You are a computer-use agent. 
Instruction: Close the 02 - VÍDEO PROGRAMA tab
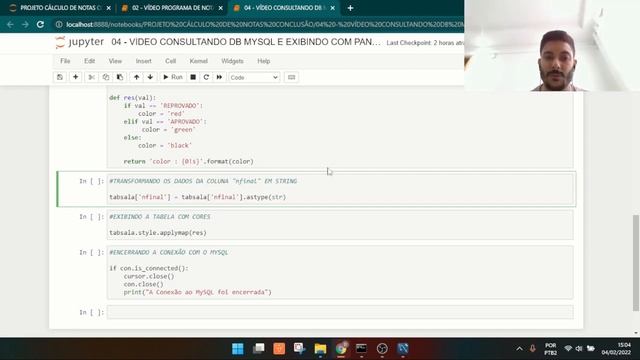pyautogui.click(x=220, y=8)
